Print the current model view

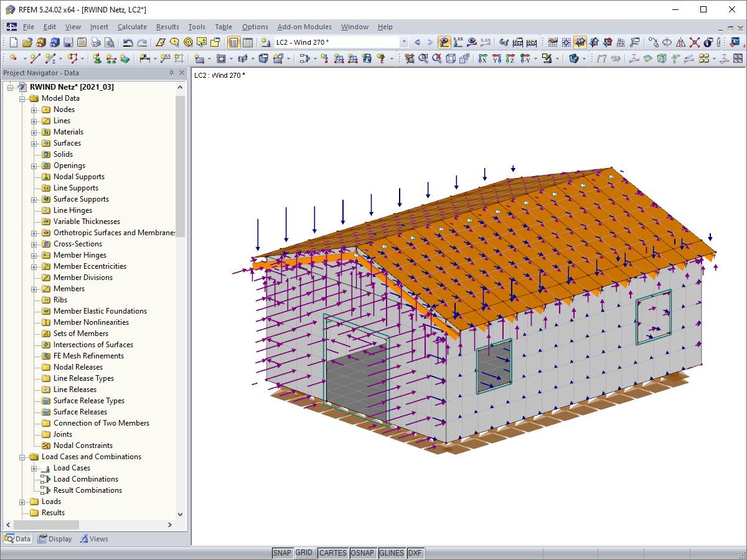coord(96,42)
